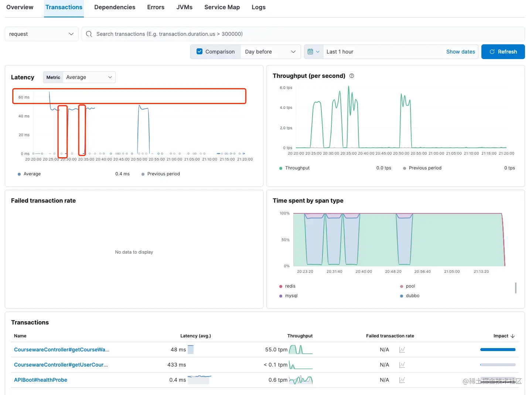Click the 0.4 ms latency sparkline
Viewport: 532px width, 395px height.
[x=199, y=380]
